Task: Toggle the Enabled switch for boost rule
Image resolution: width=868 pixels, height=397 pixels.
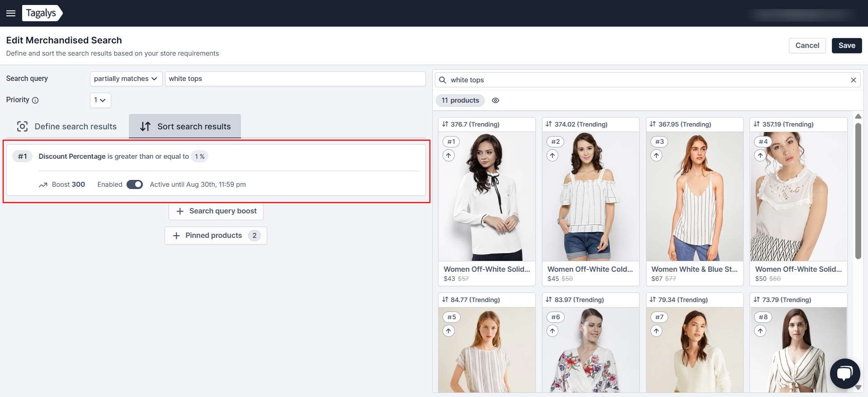Action: coord(135,184)
